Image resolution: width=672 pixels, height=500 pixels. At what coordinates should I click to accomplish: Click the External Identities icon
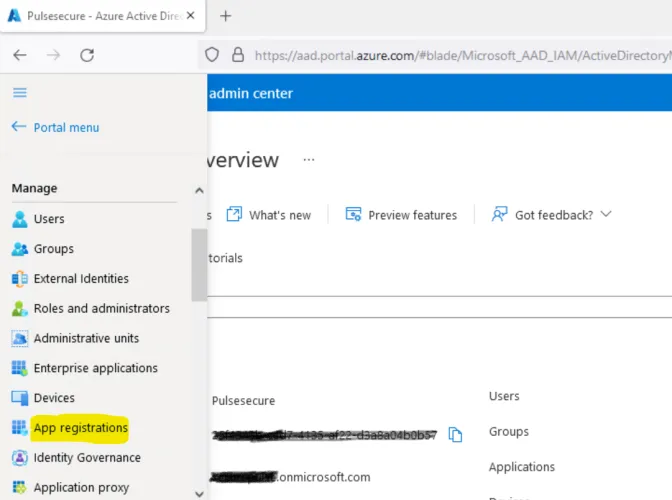point(19,279)
